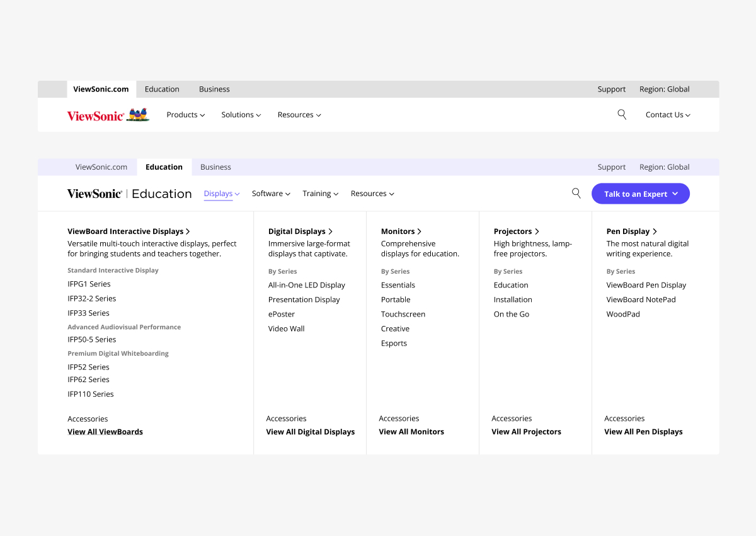Click View All Pen Displays
The width and height of the screenshot is (756, 536).
pyautogui.click(x=643, y=432)
